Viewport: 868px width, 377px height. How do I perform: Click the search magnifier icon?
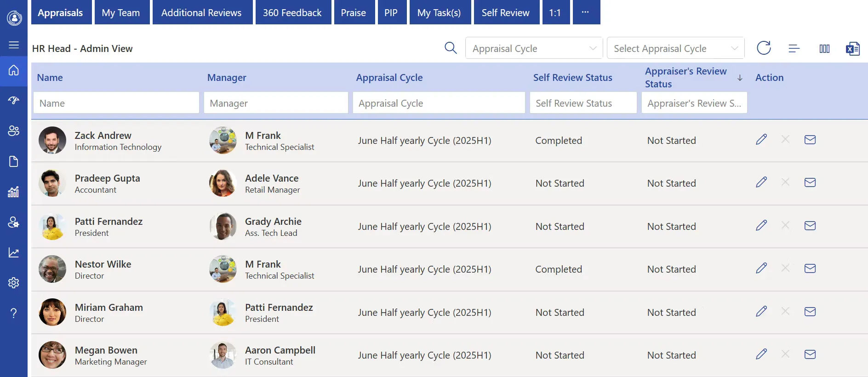pyautogui.click(x=451, y=48)
